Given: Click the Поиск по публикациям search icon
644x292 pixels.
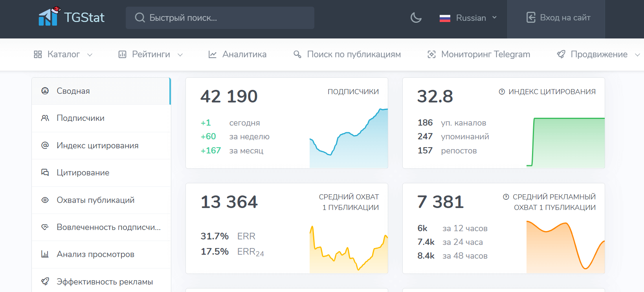Looking at the screenshot, I should (x=297, y=55).
